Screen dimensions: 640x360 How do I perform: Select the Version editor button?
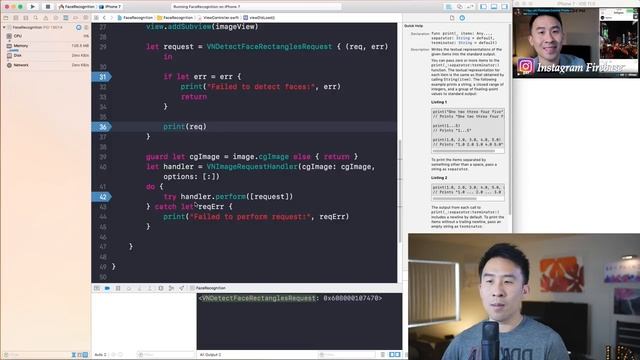tap(470, 7)
